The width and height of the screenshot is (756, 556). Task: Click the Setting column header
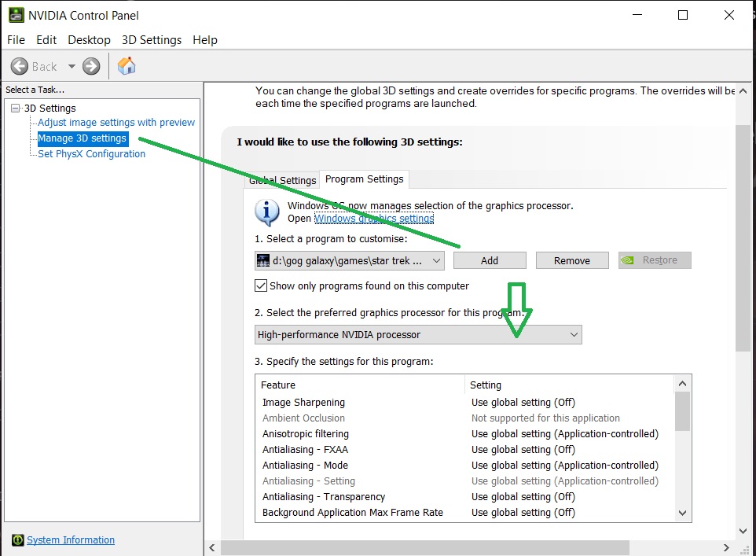pyautogui.click(x=569, y=385)
